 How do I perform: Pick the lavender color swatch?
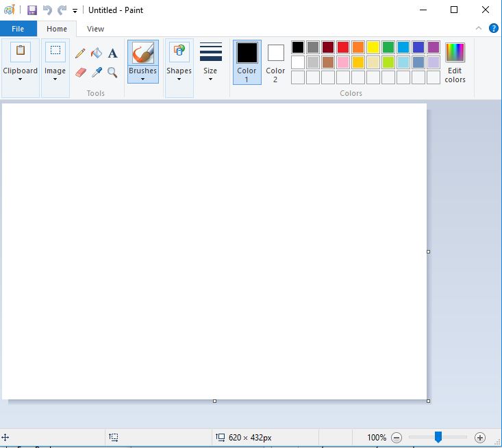click(x=433, y=62)
